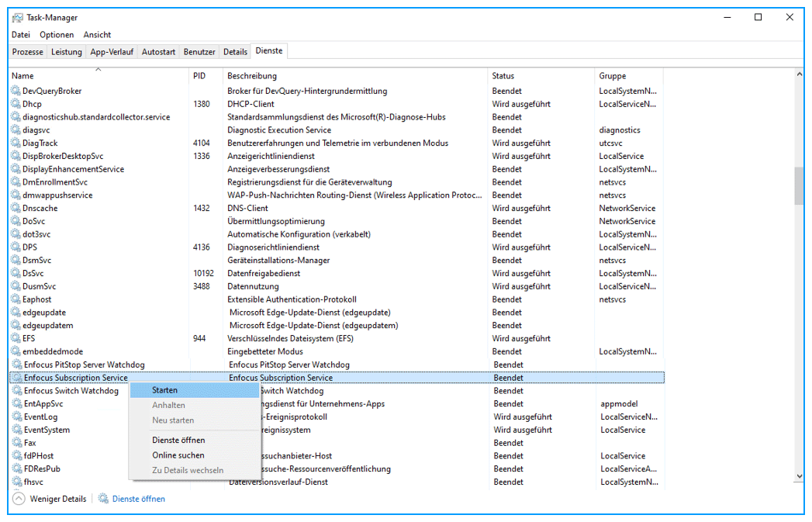Choose Starten from the context menu
Screen dimensions: 812x522
click(165, 390)
